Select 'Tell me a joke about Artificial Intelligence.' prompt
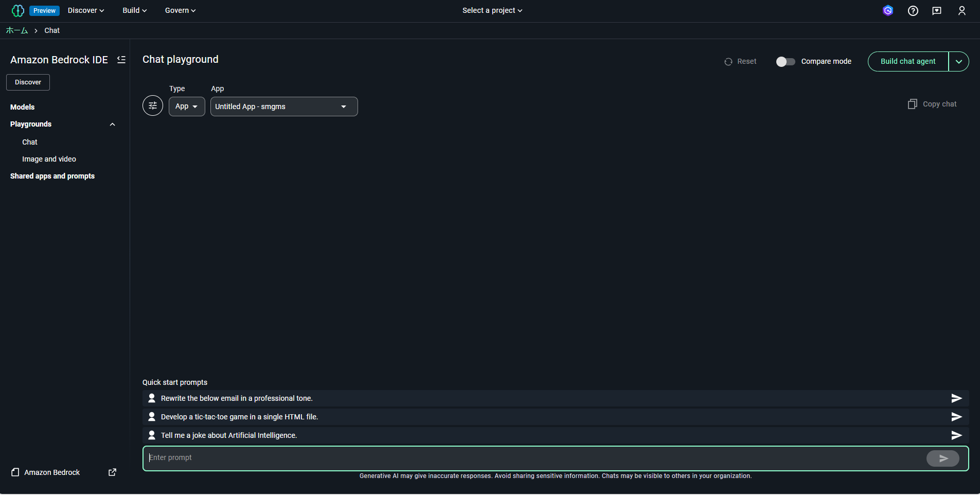Viewport: 980px width, 495px height. [x=229, y=435]
